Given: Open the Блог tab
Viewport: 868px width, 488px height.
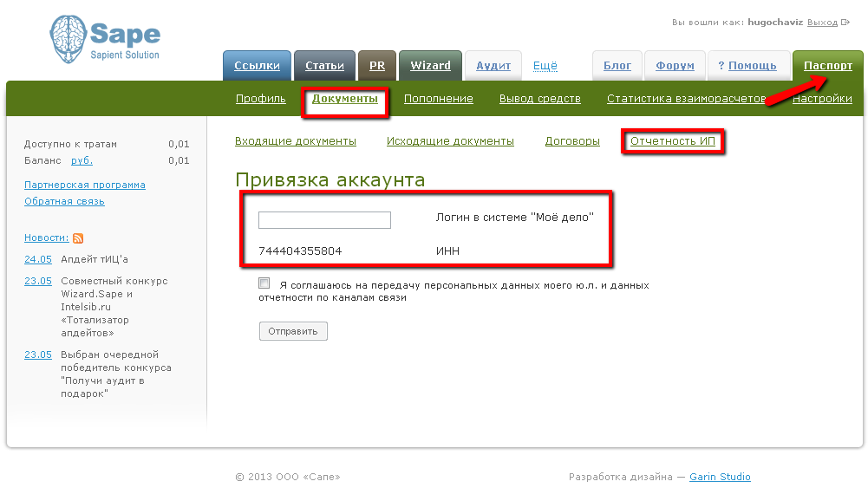Looking at the screenshot, I should pyautogui.click(x=617, y=66).
